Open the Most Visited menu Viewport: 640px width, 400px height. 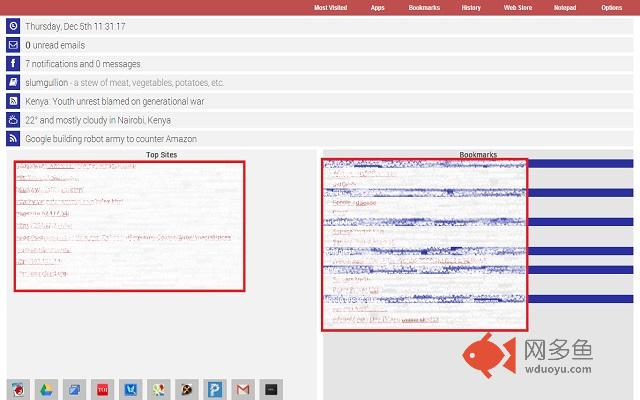(x=330, y=7)
